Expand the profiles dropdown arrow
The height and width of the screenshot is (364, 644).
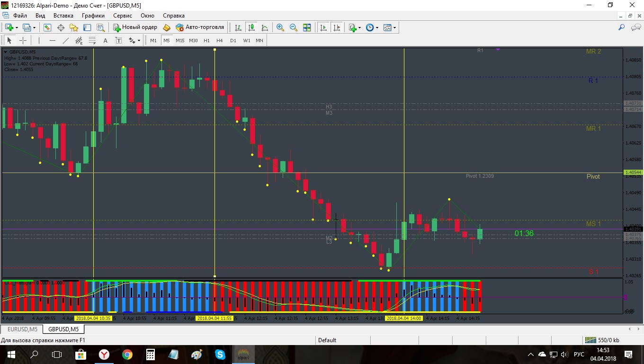pos(34,27)
